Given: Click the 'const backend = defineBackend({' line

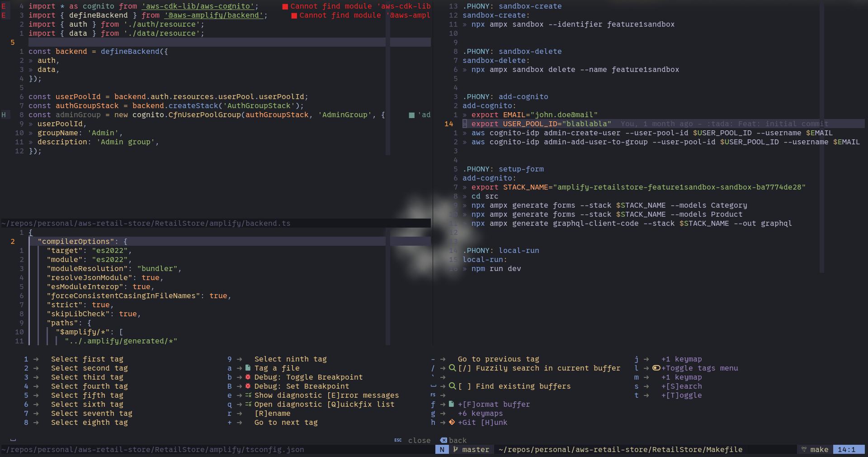Looking at the screenshot, I should click(x=98, y=51).
